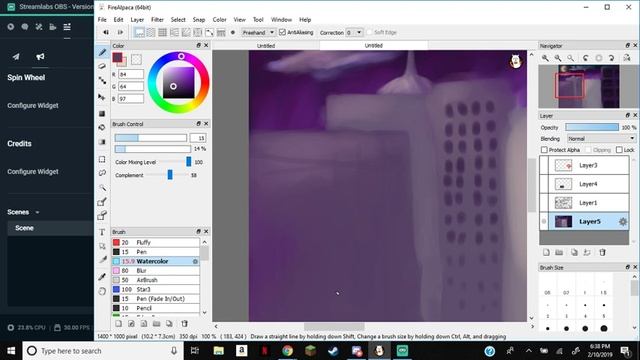Adjust the layer Opacity slider
Viewport: 640px width, 360px height.
coord(592,127)
